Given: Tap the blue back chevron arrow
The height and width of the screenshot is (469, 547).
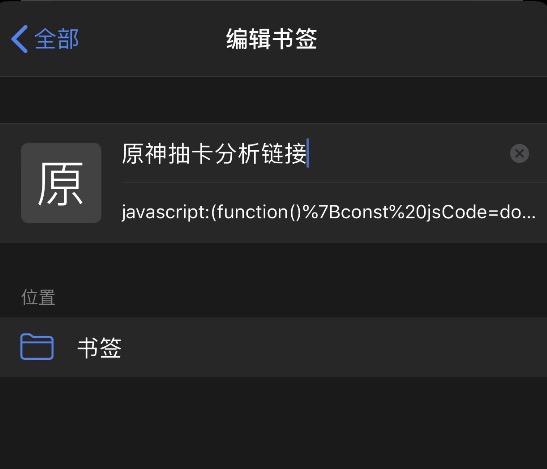Looking at the screenshot, I should [19, 39].
